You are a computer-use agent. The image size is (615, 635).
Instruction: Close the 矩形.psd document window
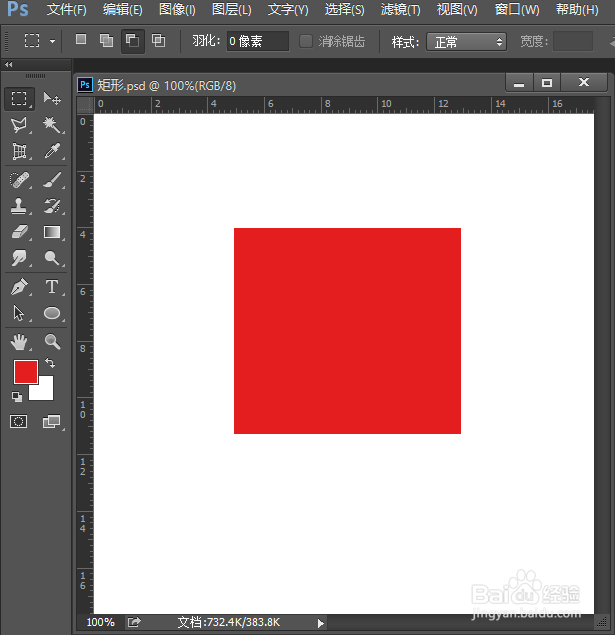point(584,83)
